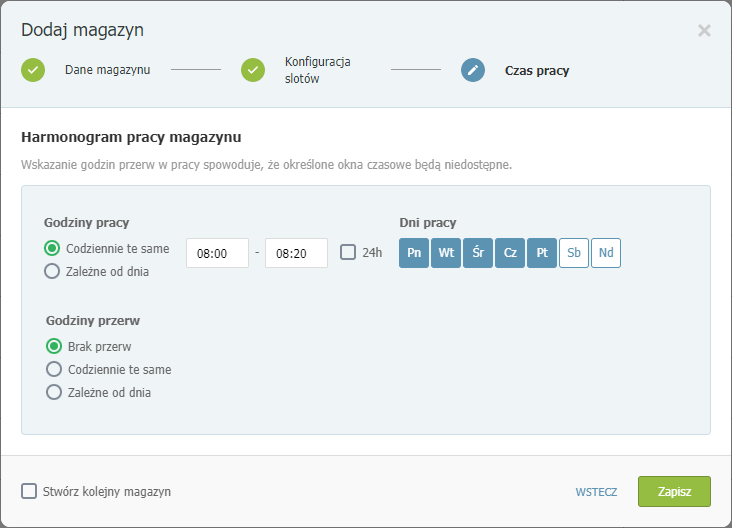Save the warehouse with Zapisz button
The width and height of the screenshot is (732, 528).
tap(674, 491)
